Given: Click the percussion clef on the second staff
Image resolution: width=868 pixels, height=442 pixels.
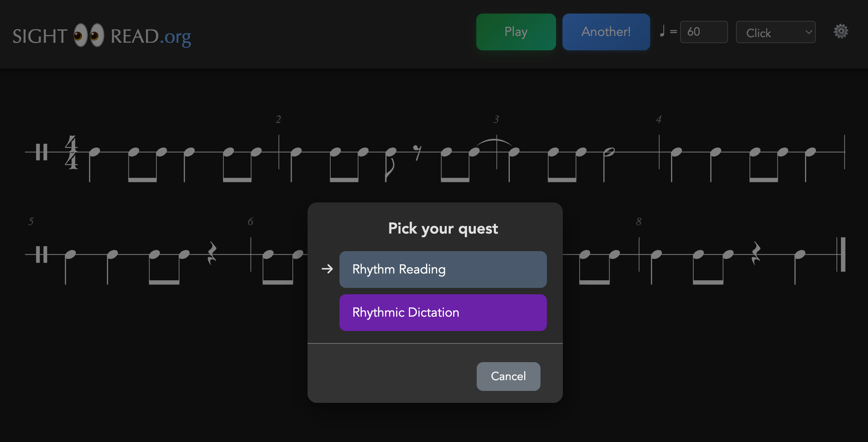Looking at the screenshot, I should click(x=41, y=254).
